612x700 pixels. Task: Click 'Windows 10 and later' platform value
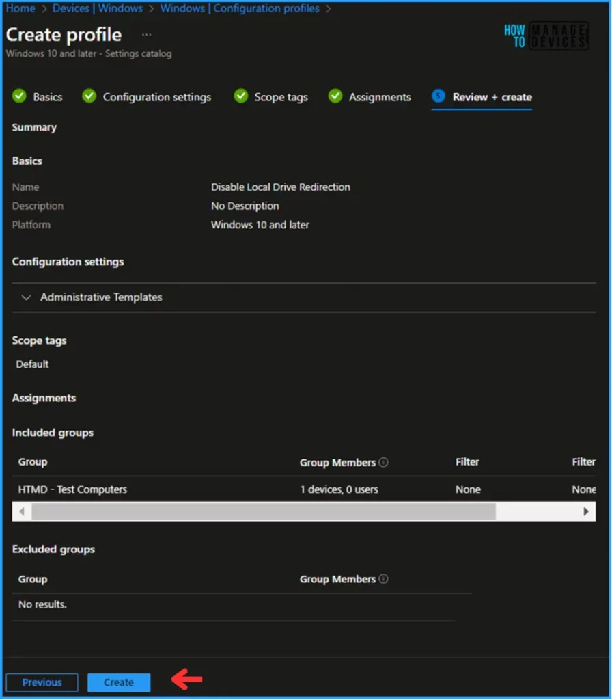point(260,224)
